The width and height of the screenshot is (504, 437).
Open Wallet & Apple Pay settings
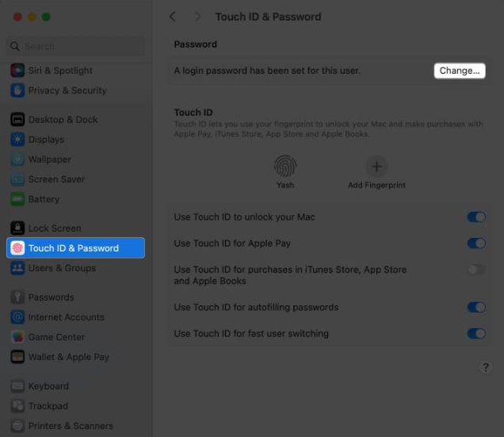tap(68, 357)
